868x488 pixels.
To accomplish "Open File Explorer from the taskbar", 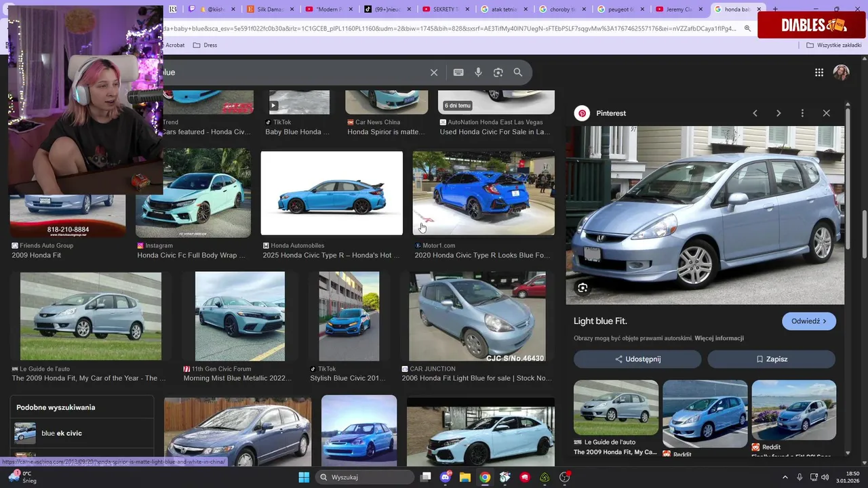I will tap(465, 477).
